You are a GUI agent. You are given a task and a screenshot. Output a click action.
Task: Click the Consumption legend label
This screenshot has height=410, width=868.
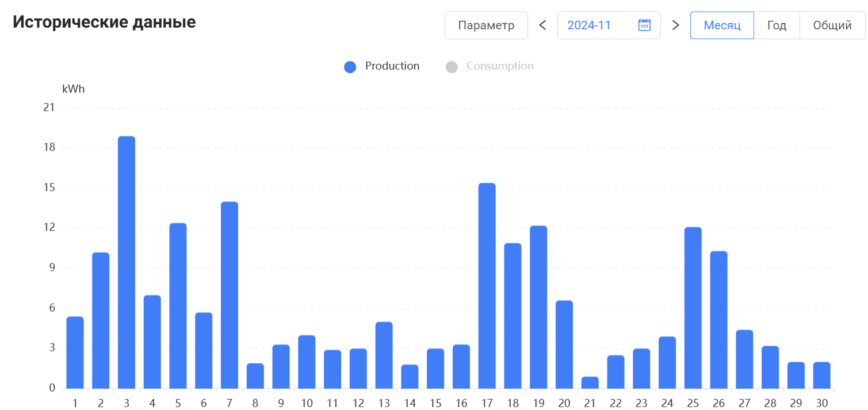click(500, 66)
